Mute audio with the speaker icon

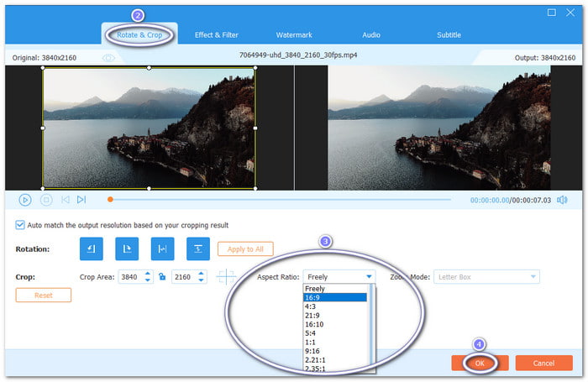point(562,200)
